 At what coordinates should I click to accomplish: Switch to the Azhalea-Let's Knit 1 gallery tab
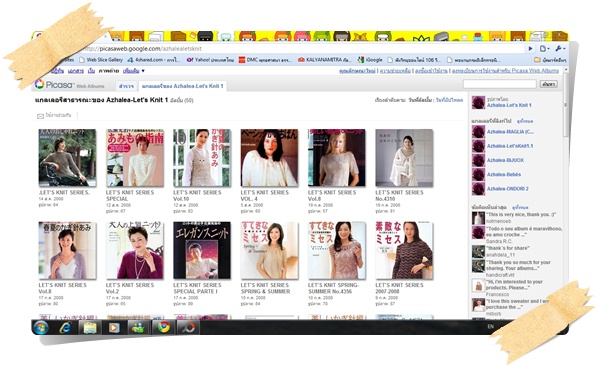click(183, 86)
